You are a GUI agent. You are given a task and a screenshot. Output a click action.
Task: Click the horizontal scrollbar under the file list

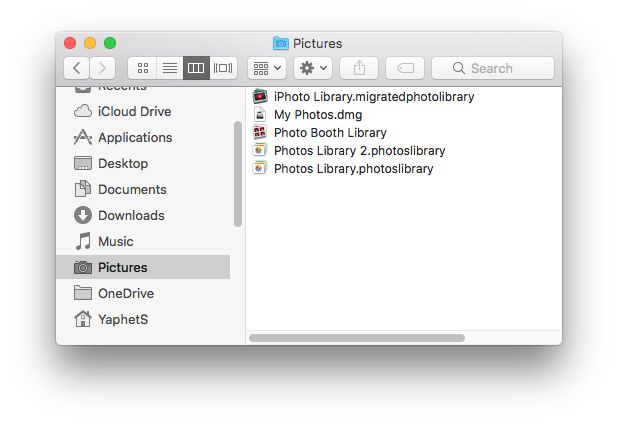point(357,338)
